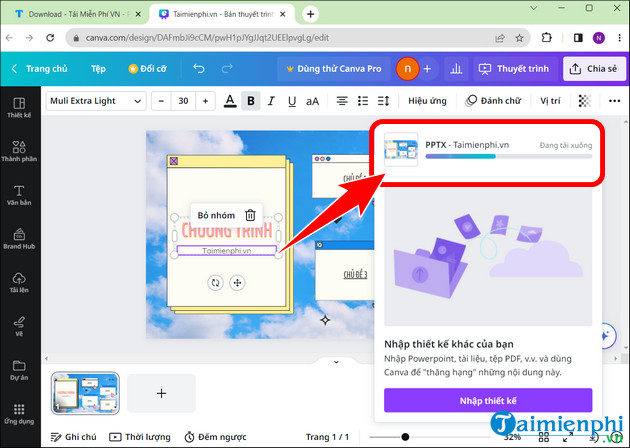Open more toolbar options (three dots)

click(614, 101)
